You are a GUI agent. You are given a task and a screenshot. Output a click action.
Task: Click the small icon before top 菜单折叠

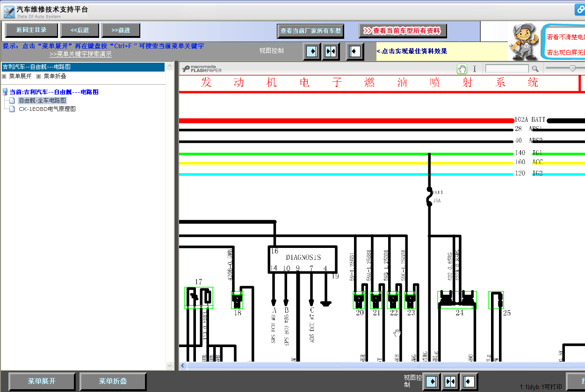coord(39,76)
